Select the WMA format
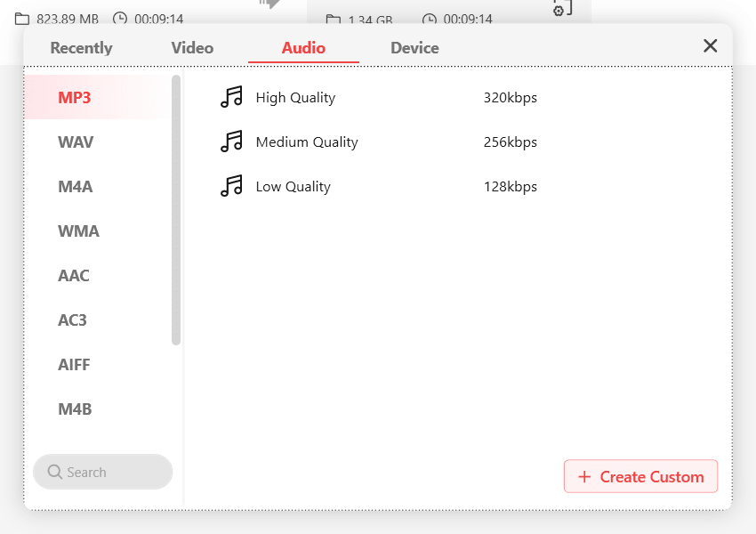Screen dimensions: 756x534 [98, 231]
